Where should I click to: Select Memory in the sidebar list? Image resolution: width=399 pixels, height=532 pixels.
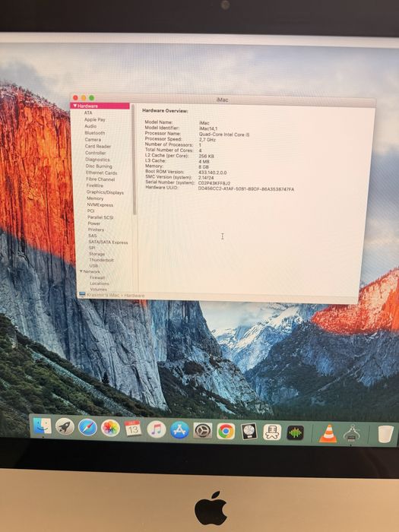(95, 198)
